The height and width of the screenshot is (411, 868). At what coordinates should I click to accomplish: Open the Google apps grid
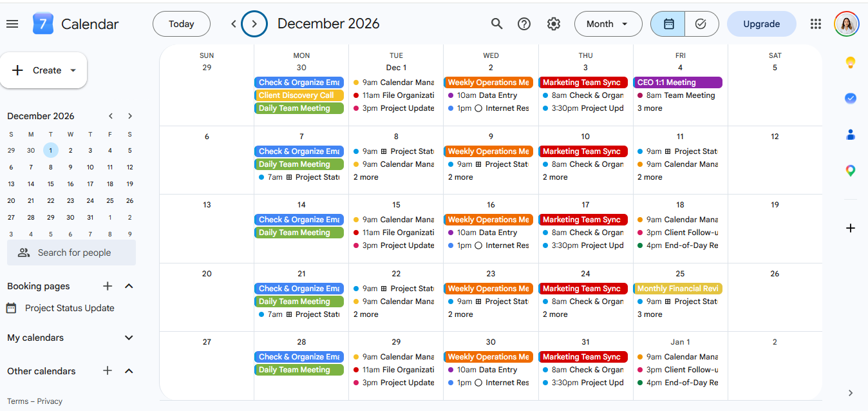click(x=816, y=24)
